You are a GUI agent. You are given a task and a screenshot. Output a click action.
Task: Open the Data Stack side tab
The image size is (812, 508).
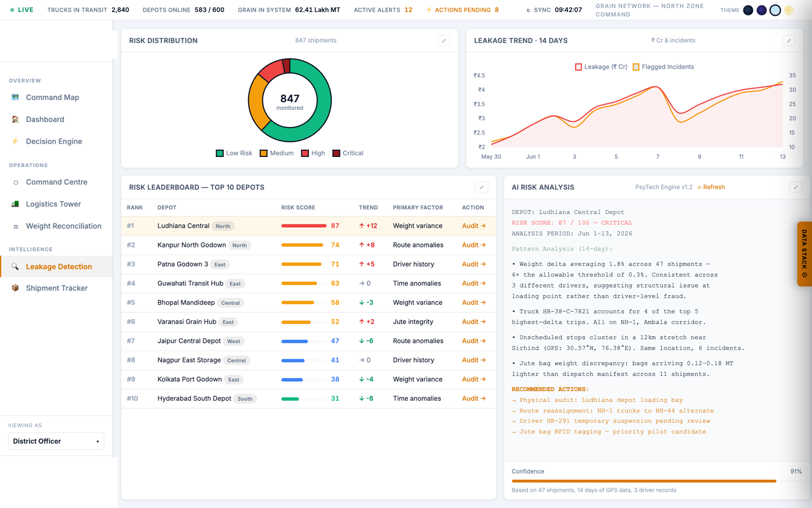(804, 254)
